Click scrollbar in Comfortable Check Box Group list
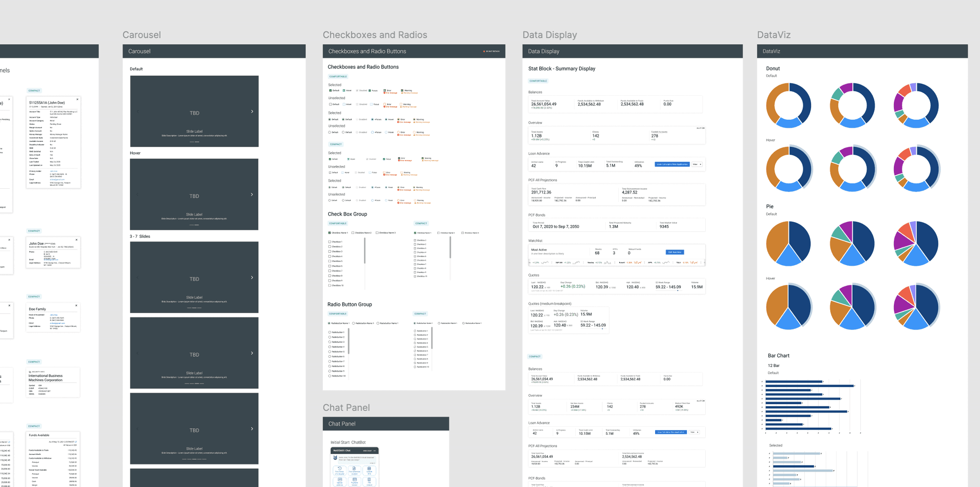The height and width of the screenshot is (487, 980). (x=365, y=250)
